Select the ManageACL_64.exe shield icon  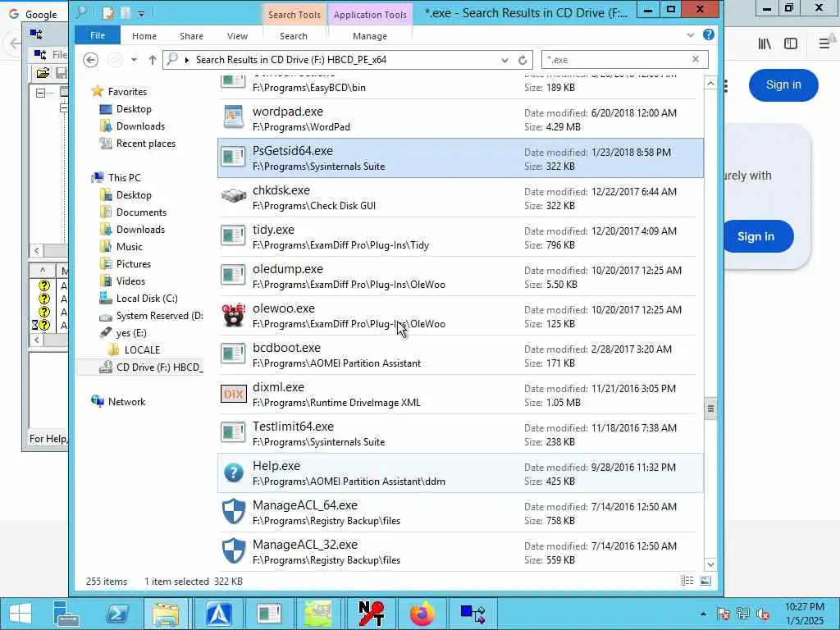234,512
